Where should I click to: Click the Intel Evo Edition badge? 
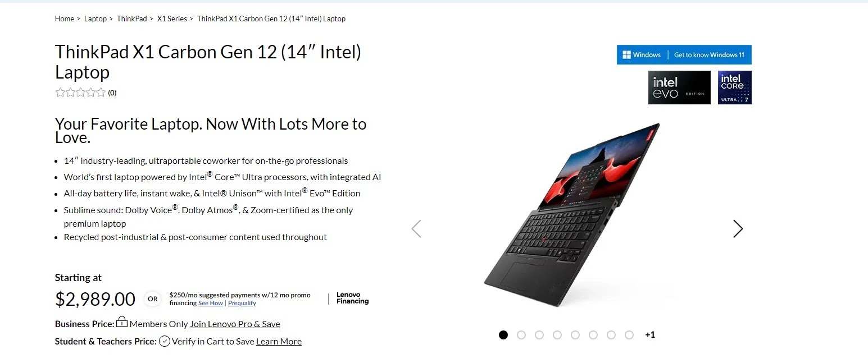(x=679, y=88)
